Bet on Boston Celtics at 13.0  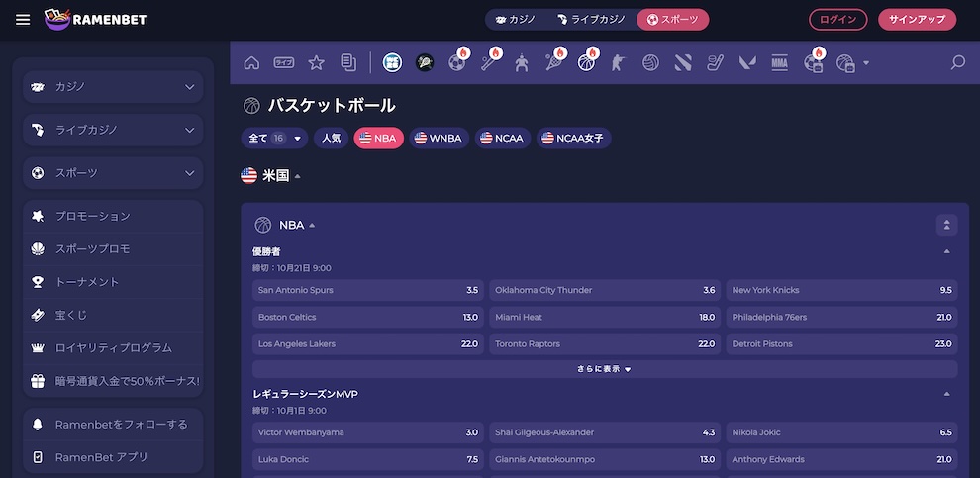pos(368,318)
